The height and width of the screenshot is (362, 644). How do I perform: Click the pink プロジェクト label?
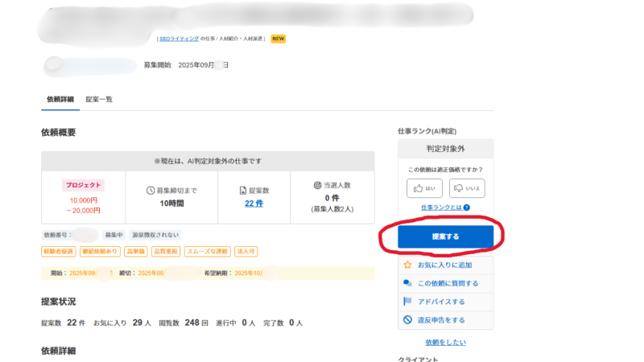pos(84,185)
